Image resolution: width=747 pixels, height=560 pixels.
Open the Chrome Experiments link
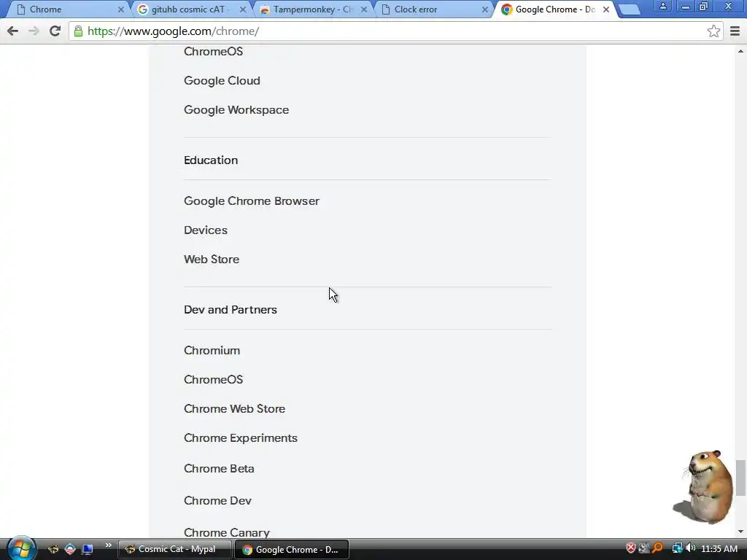[241, 438]
